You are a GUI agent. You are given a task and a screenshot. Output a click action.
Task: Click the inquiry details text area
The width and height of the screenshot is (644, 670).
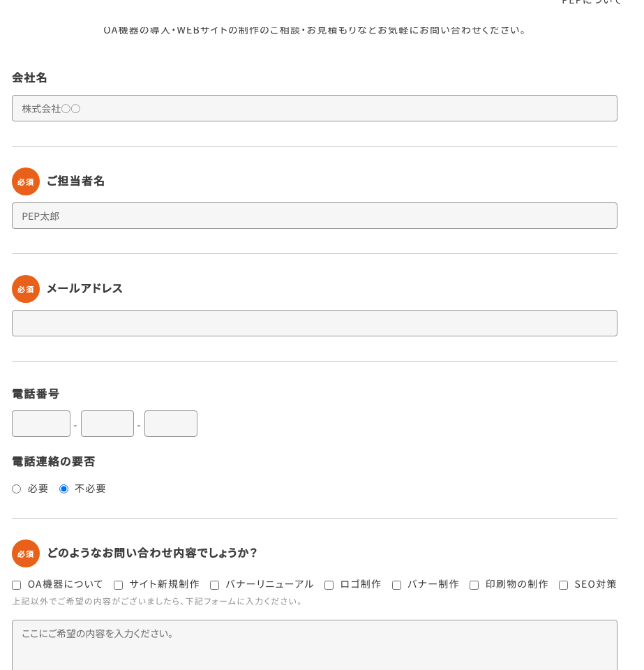coord(314,645)
